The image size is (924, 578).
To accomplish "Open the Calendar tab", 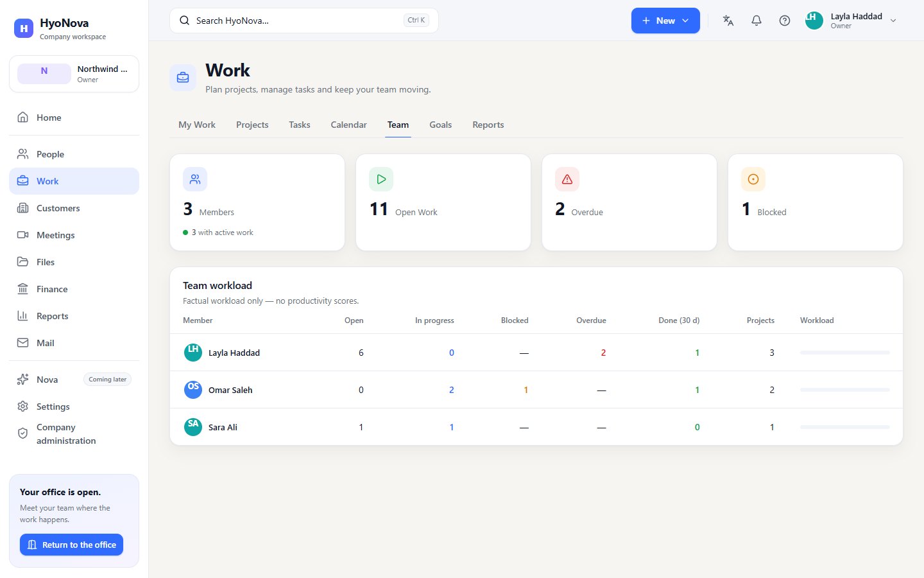I will 349,125.
